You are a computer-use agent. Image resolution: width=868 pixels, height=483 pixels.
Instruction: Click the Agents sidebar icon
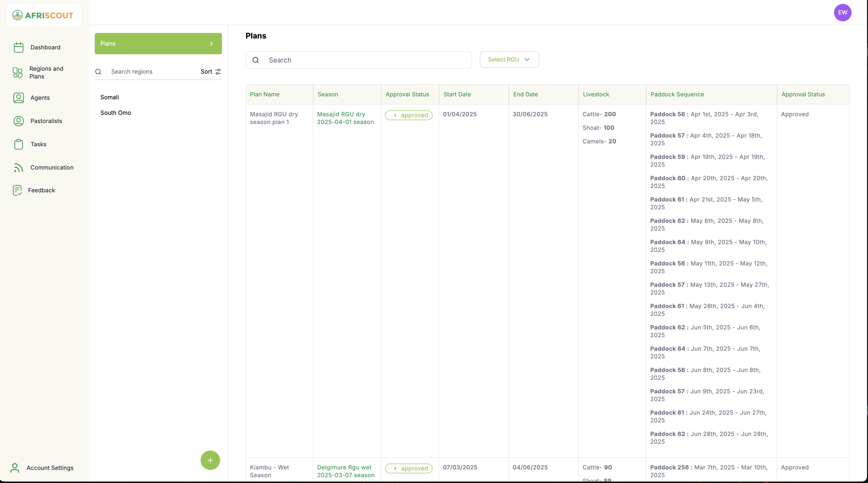point(18,98)
